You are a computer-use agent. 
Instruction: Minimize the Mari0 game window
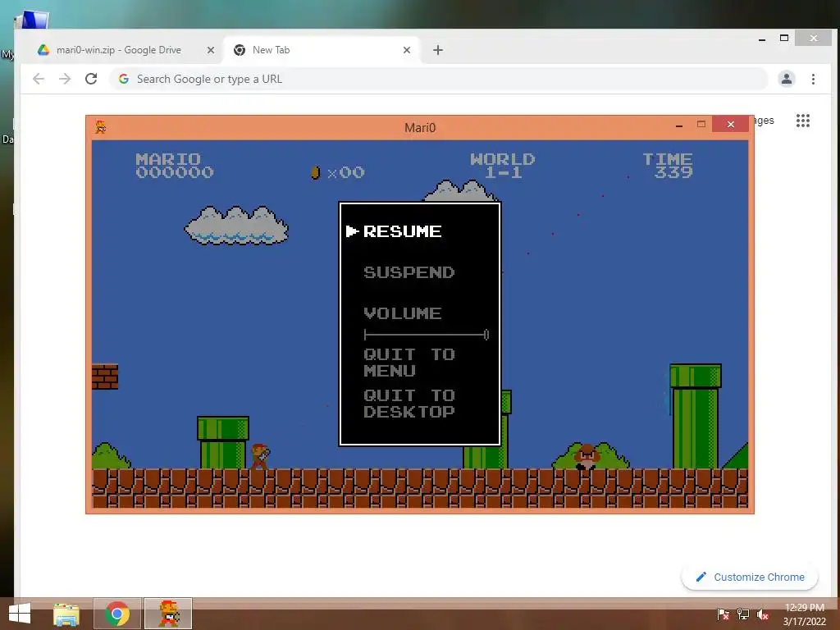679,125
